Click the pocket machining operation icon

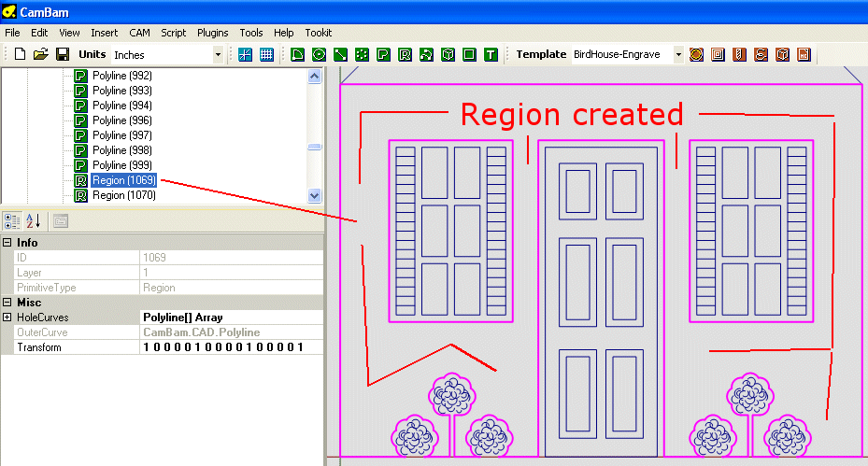[x=718, y=54]
